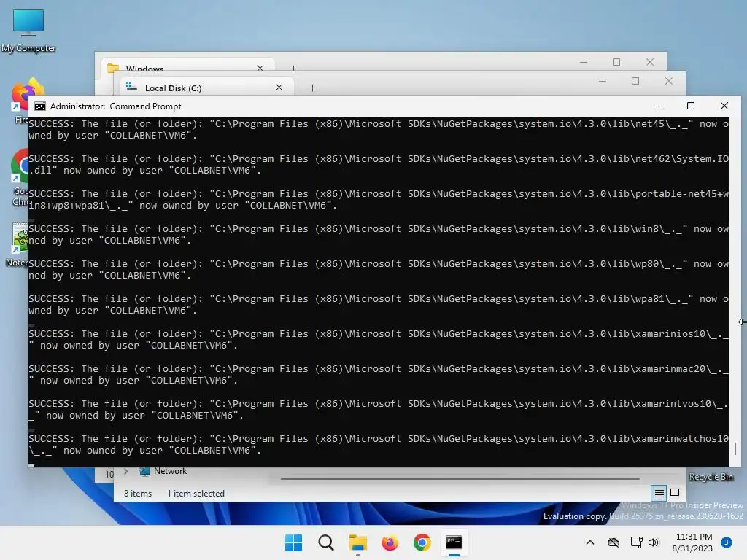Click the Explorer horizontal scrollbar
Viewport: 747px width, 560px height.
[460, 478]
